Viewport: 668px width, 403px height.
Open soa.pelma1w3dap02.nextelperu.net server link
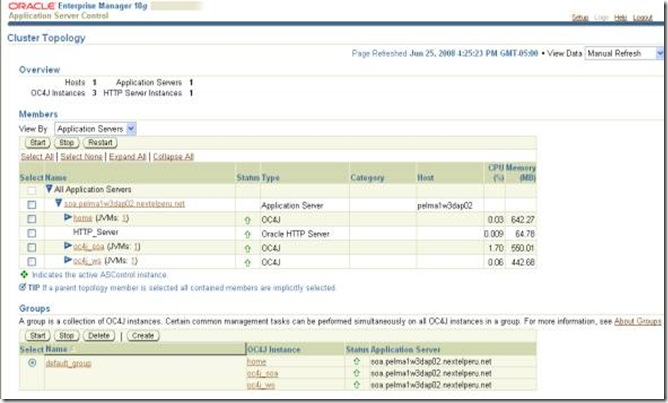(124, 204)
